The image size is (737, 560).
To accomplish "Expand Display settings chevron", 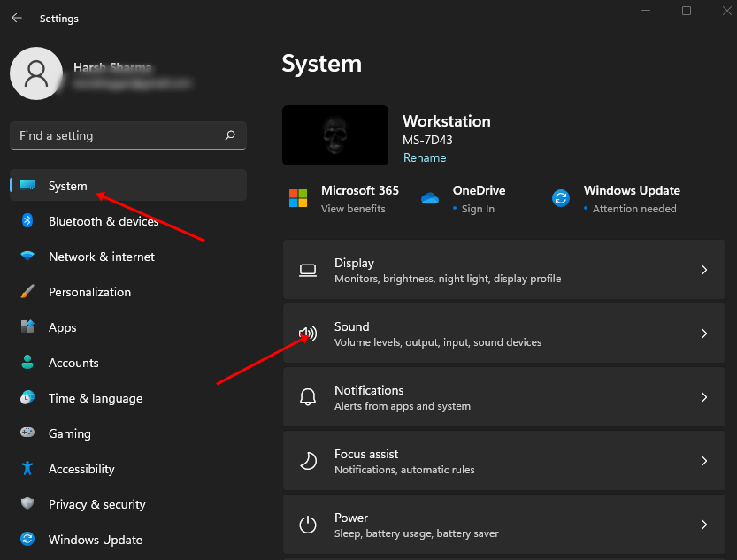I will [x=704, y=270].
